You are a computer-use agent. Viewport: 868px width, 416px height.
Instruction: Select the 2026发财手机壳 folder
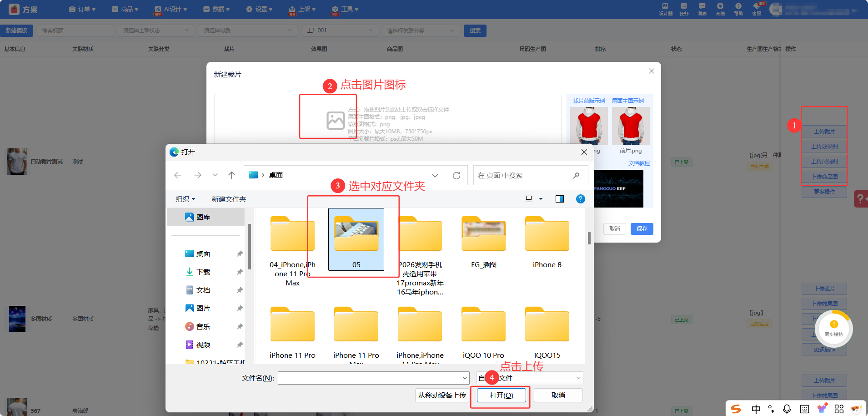coord(420,255)
